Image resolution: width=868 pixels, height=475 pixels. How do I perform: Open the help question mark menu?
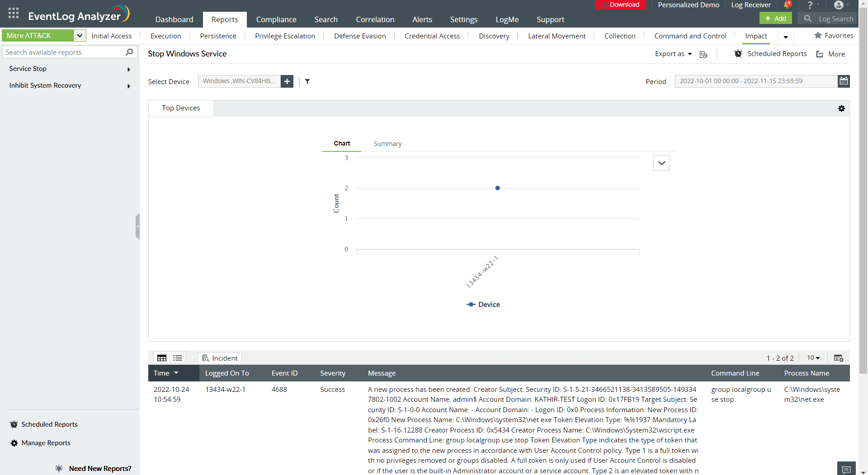pyautogui.click(x=810, y=5)
